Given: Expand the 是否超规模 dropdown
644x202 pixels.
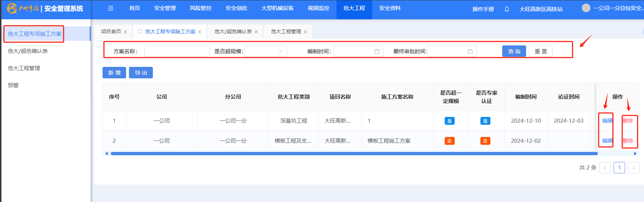Looking at the screenshot, I should coord(266,51).
